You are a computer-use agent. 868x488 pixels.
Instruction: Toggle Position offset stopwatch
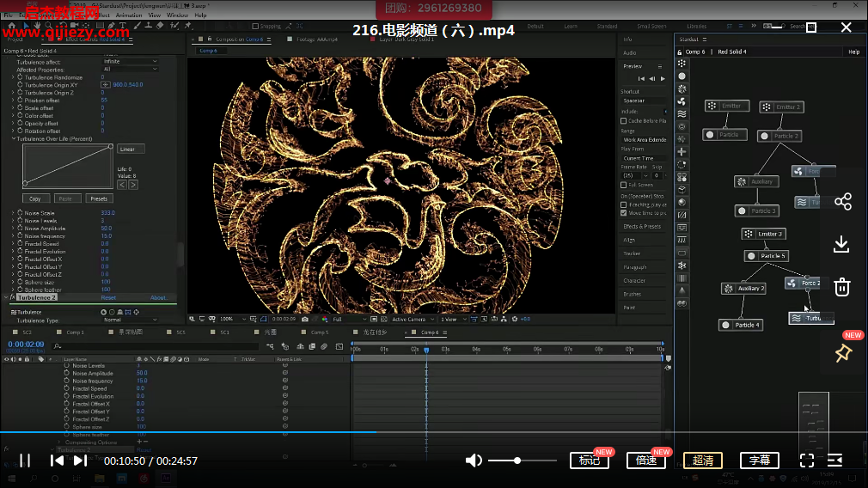click(x=20, y=101)
